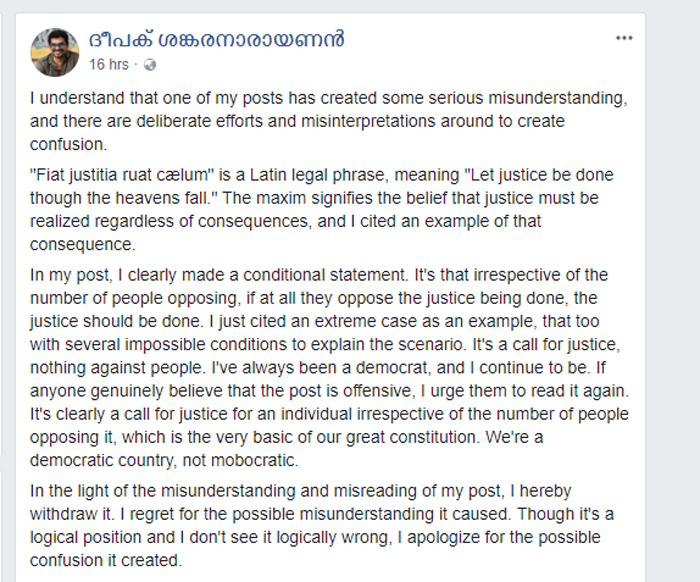The image size is (700, 582).
Task: Click the phrase "I apologize for the possible"
Action: tap(498, 537)
